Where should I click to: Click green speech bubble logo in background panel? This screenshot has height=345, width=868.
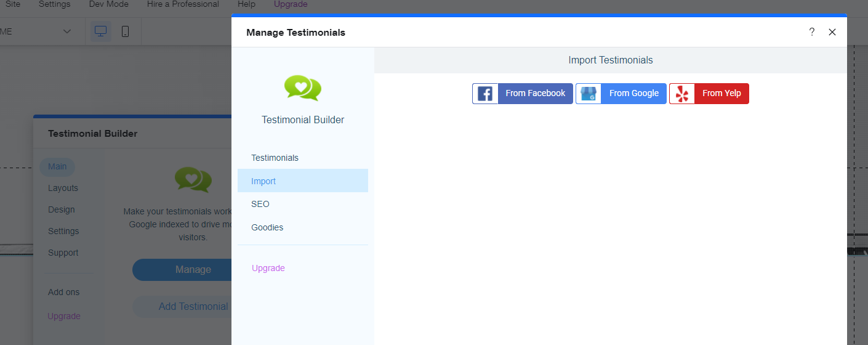(x=193, y=179)
